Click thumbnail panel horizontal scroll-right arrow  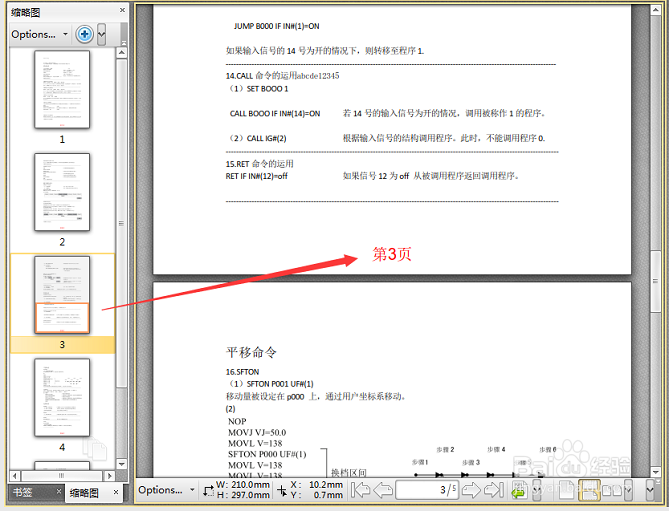pos(110,475)
